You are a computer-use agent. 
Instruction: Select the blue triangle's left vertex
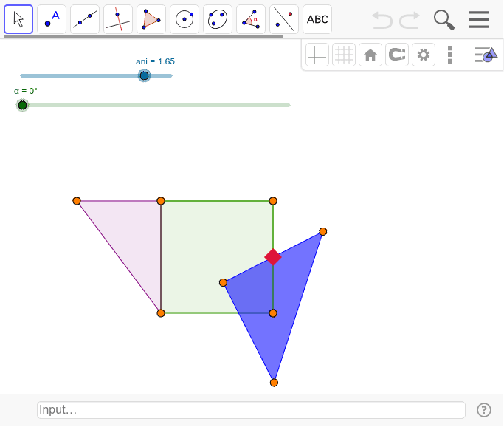tap(223, 282)
